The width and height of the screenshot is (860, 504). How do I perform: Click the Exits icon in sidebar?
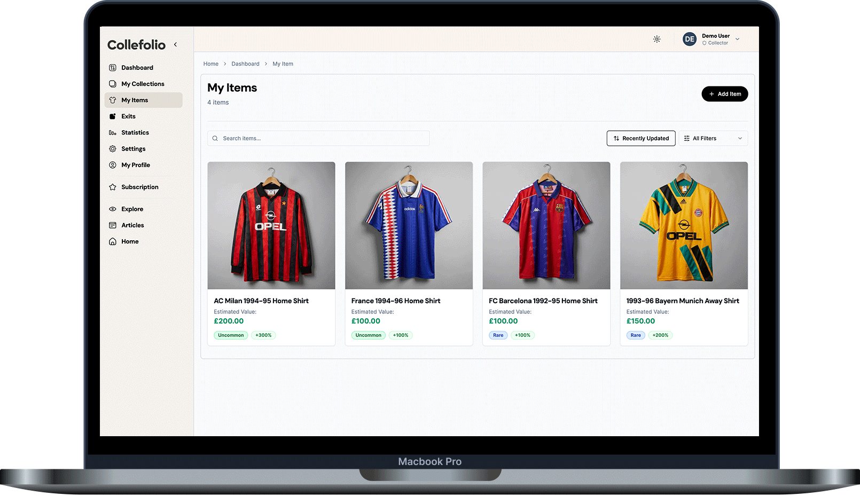click(x=113, y=116)
